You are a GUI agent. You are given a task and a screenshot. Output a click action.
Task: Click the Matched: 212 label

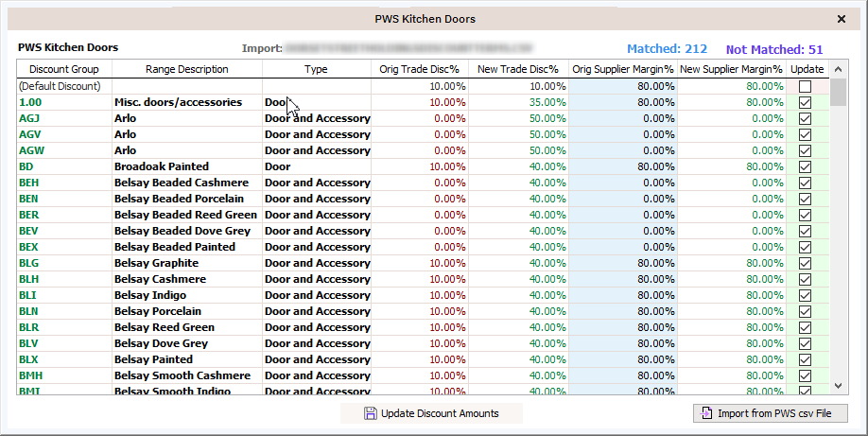click(667, 49)
